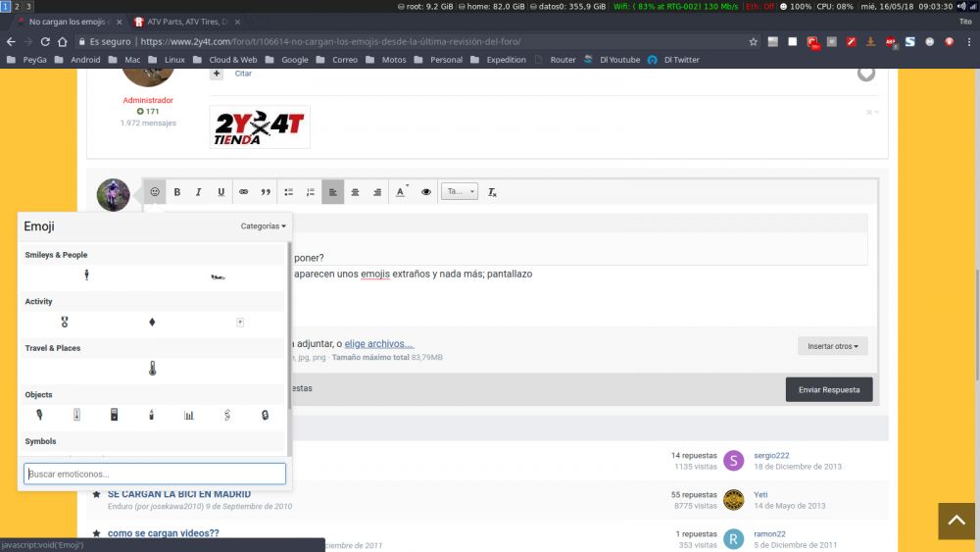Open the AdBlock Plus extension icon
The width and height of the screenshot is (980, 552).
[x=891, y=42]
